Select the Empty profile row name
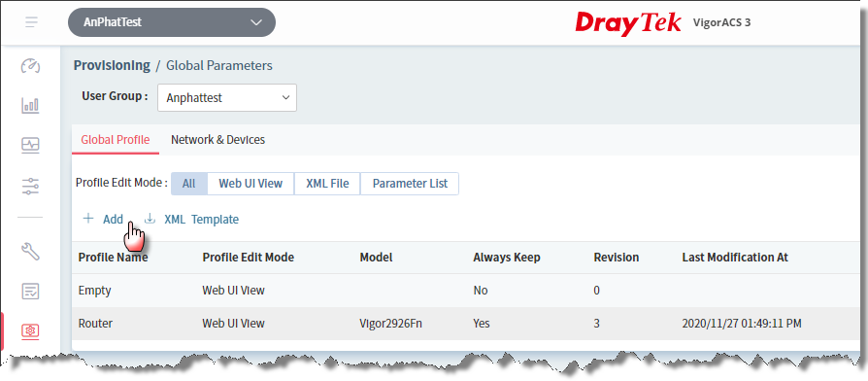868x381 pixels. 94,291
